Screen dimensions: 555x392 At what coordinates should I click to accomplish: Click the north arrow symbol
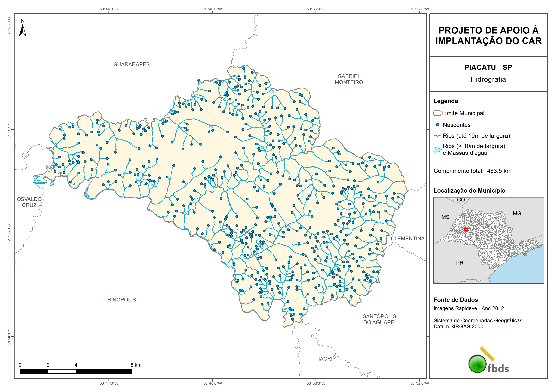click(22, 30)
